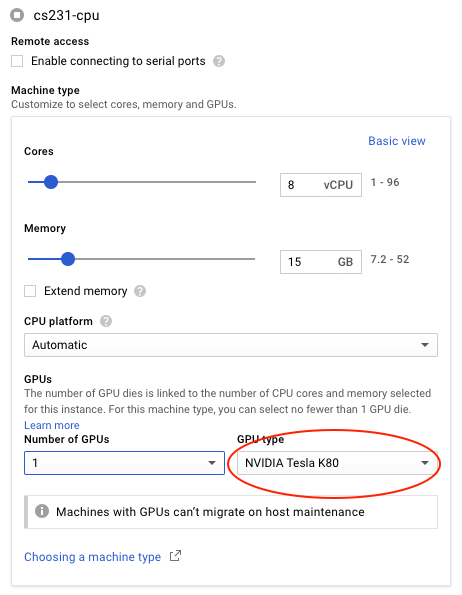Switch to Basic view

point(397,141)
